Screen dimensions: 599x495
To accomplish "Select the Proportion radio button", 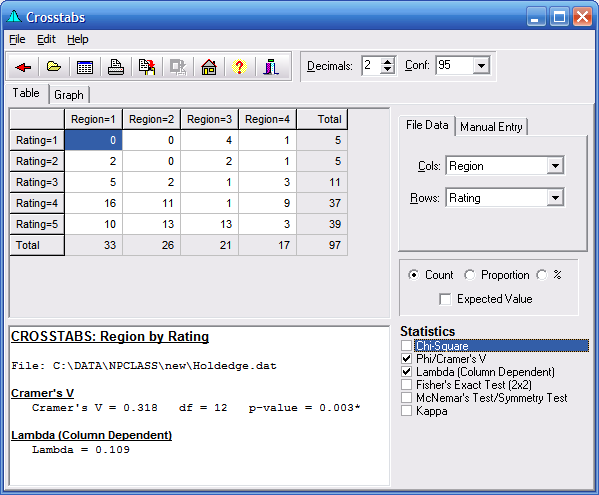I will (x=469, y=275).
